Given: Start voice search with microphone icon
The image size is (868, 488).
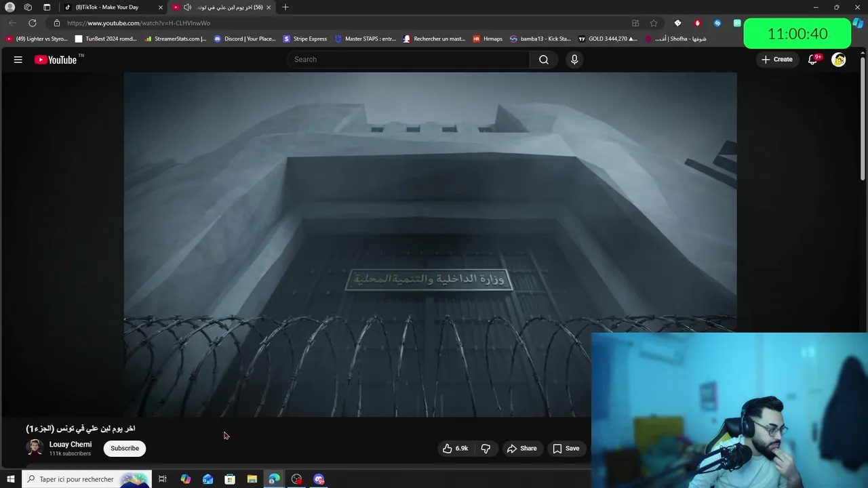Looking at the screenshot, I should (x=574, y=60).
